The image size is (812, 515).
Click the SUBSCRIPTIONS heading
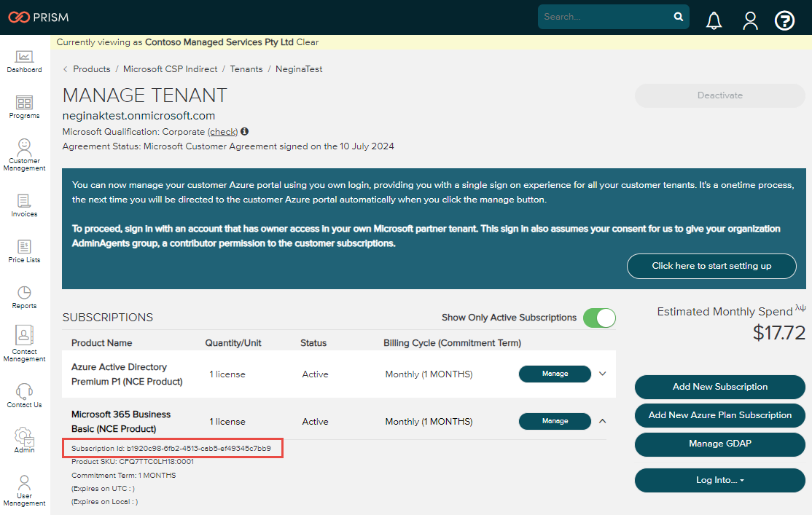(x=108, y=318)
